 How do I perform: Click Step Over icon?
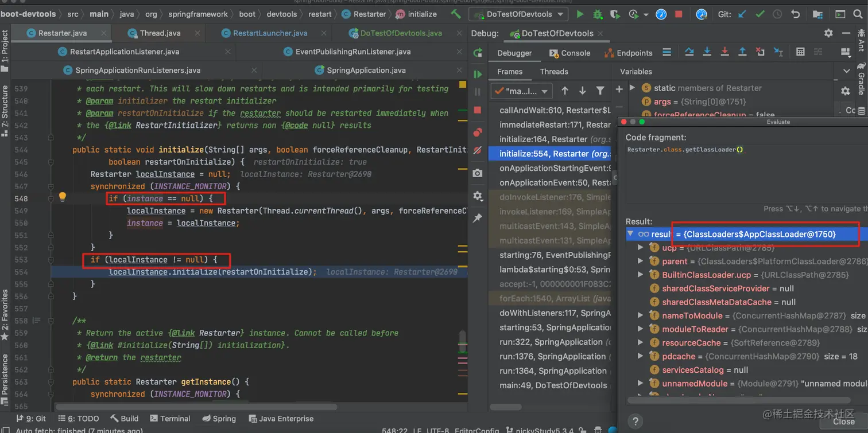(x=689, y=52)
